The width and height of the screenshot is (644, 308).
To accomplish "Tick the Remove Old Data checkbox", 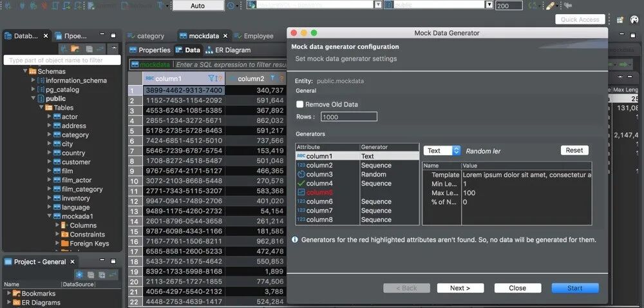I will point(300,104).
